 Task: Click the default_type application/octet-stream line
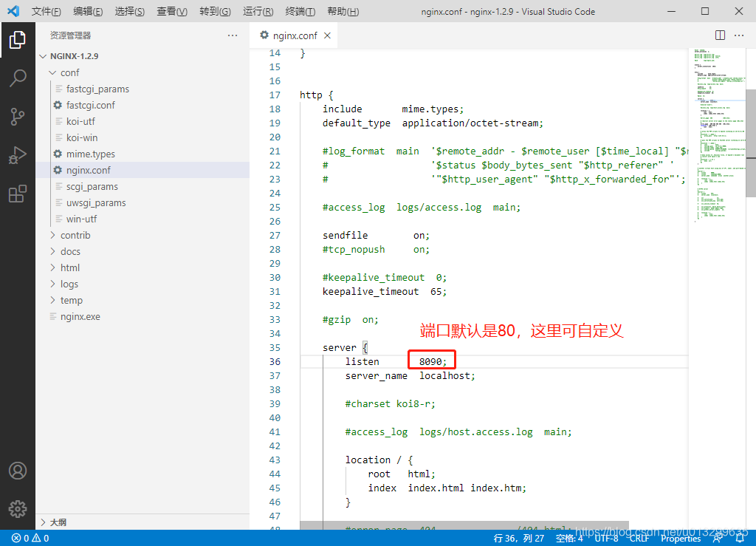(433, 123)
